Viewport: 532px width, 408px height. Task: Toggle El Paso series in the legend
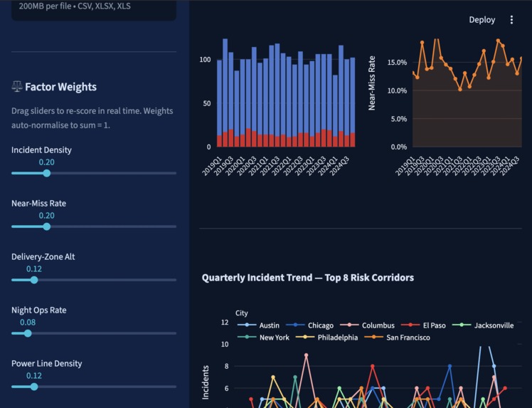click(423, 325)
